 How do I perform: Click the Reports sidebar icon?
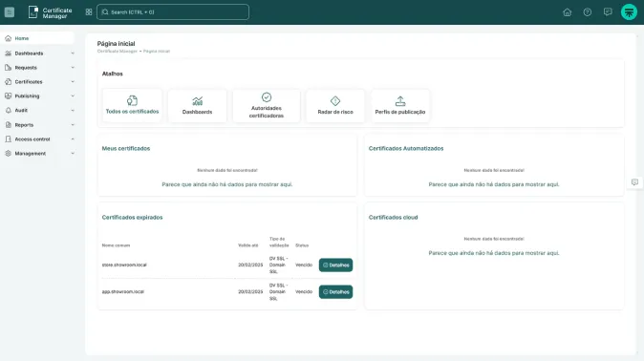pos(9,125)
